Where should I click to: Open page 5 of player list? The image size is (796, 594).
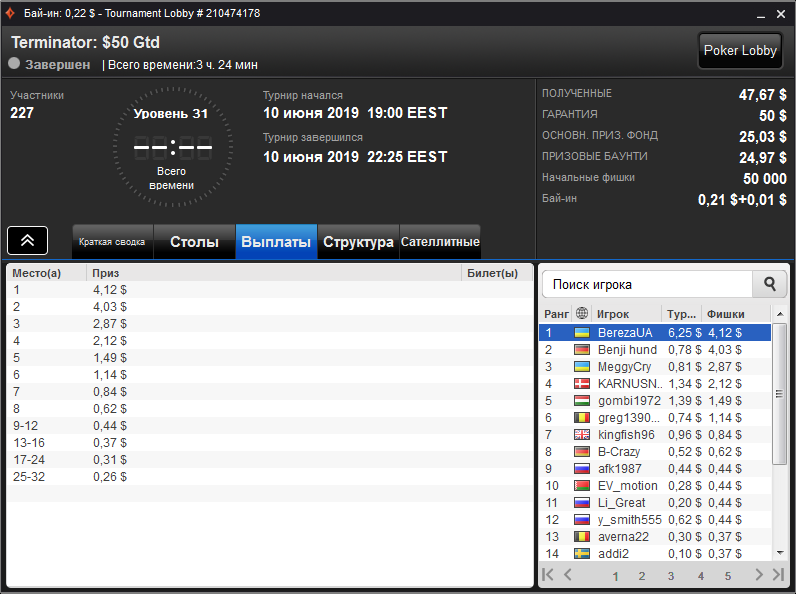(x=727, y=576)
